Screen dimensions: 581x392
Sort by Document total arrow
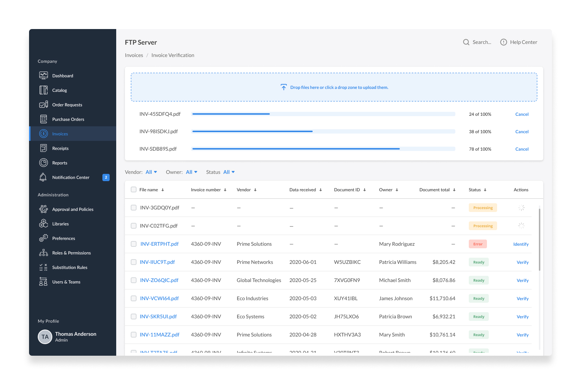coord(454,190)
